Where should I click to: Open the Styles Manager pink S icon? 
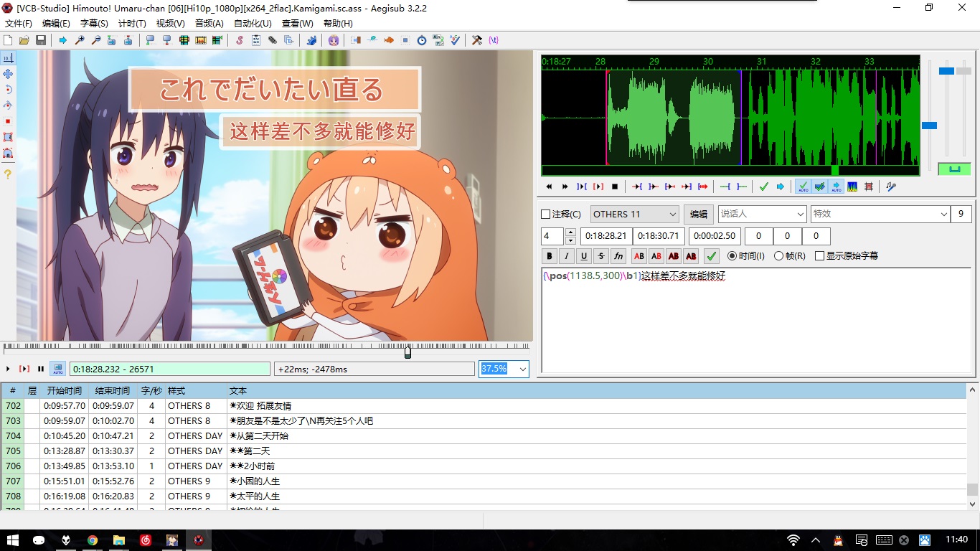pos(239,40)
